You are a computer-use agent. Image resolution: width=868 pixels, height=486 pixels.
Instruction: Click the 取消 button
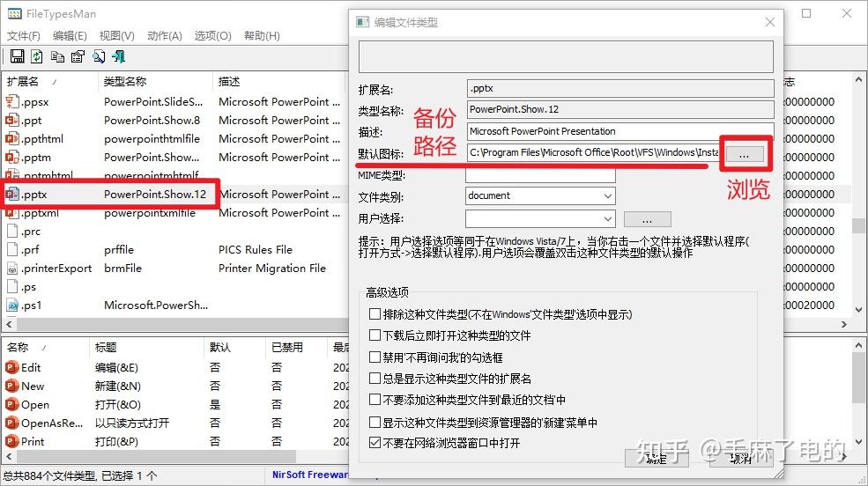[x=741, y=458]
